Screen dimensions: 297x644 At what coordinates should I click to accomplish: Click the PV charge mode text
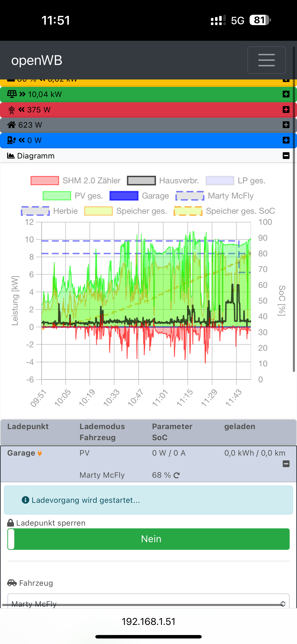[x=84, y=453]
